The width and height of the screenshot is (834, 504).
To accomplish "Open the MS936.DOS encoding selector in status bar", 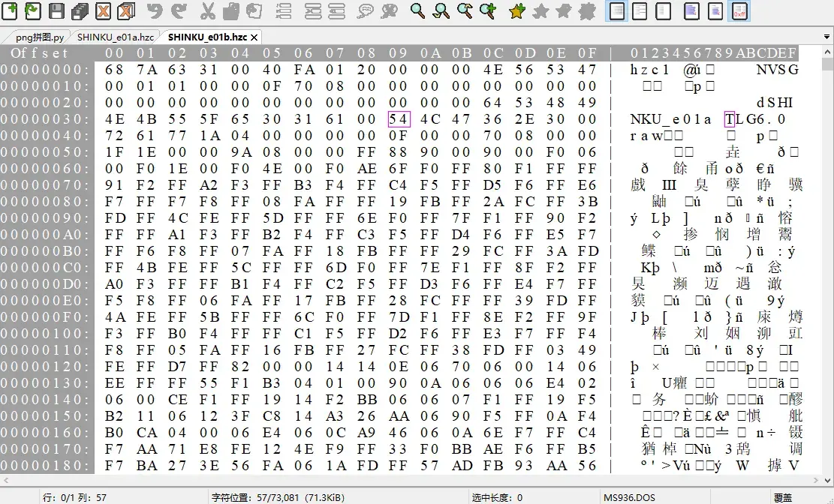I will click(629, 497).
